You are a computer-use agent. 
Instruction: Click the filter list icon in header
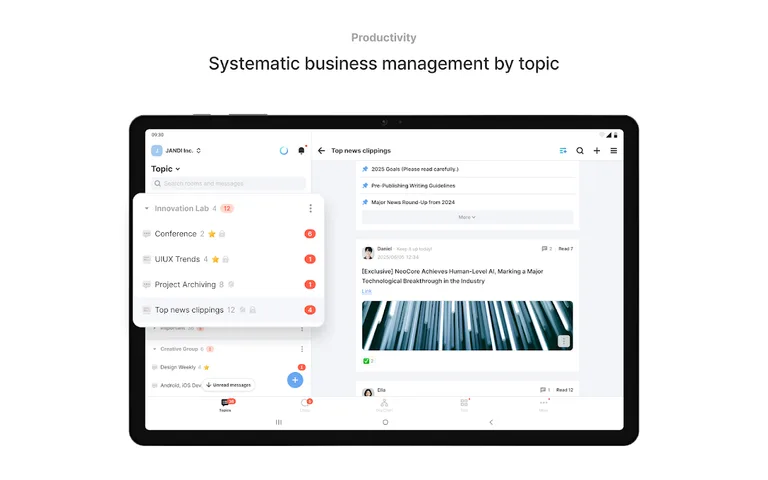[x=563, y=151]
